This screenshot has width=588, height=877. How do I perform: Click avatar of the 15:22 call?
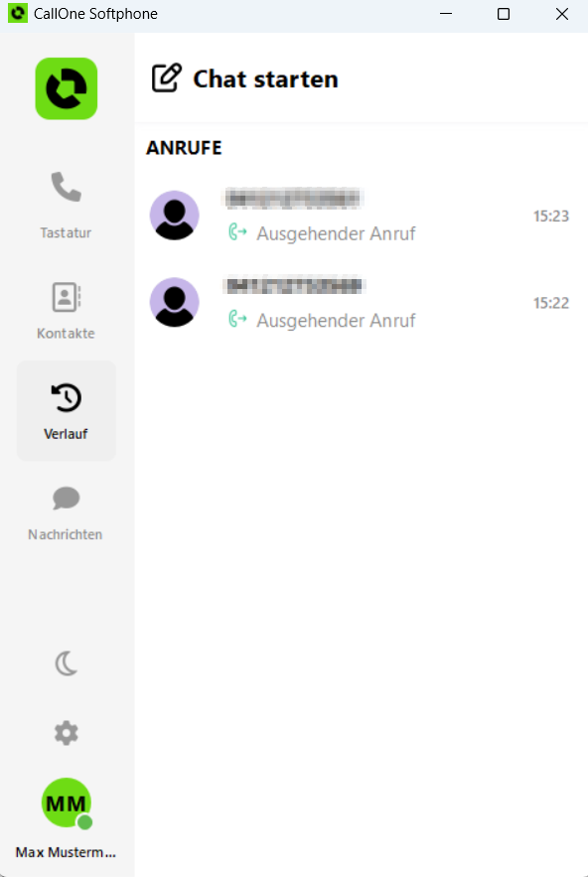(x=174, y=302)
